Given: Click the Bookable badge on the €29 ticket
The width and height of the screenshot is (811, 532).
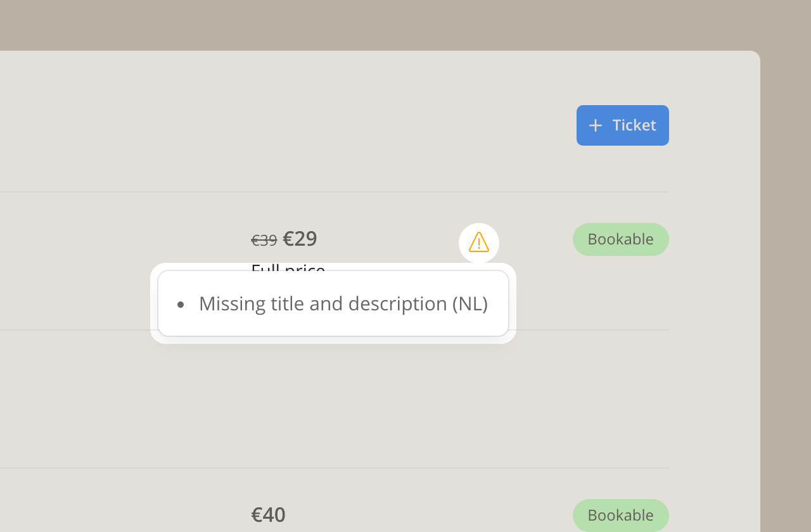Looking at the screenshot, I should point(620,239).
